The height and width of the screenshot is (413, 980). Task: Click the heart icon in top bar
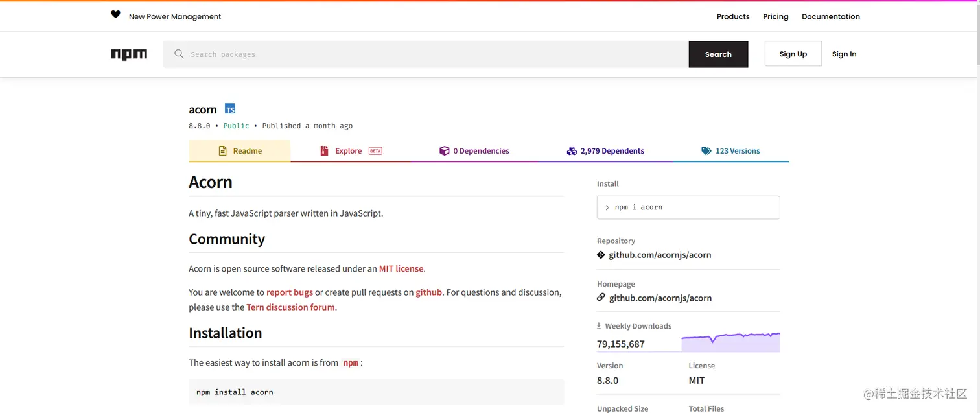pos(115,15)
